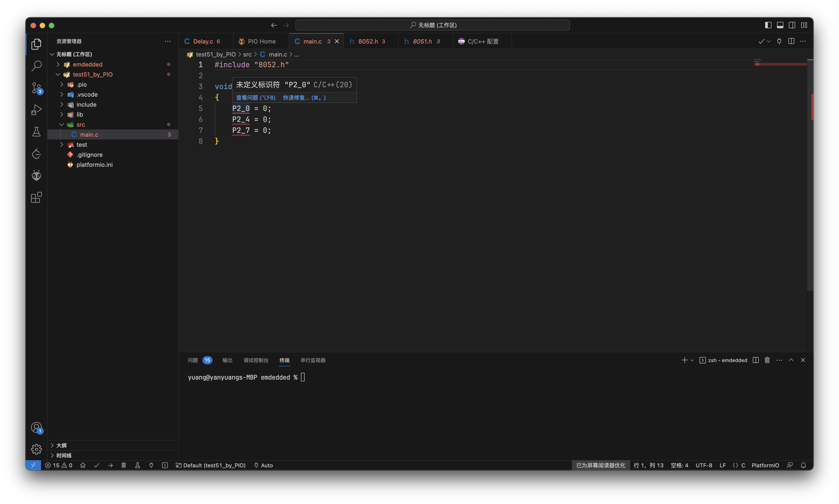This screenshot has height=504, width=839.
Task: Toggle secondary side bar visibility
Action: pyautogui.click(x=792, y=25)
